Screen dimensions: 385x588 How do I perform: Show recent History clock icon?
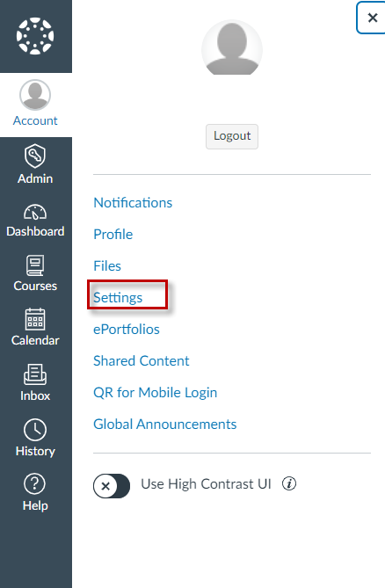(35, 430)
